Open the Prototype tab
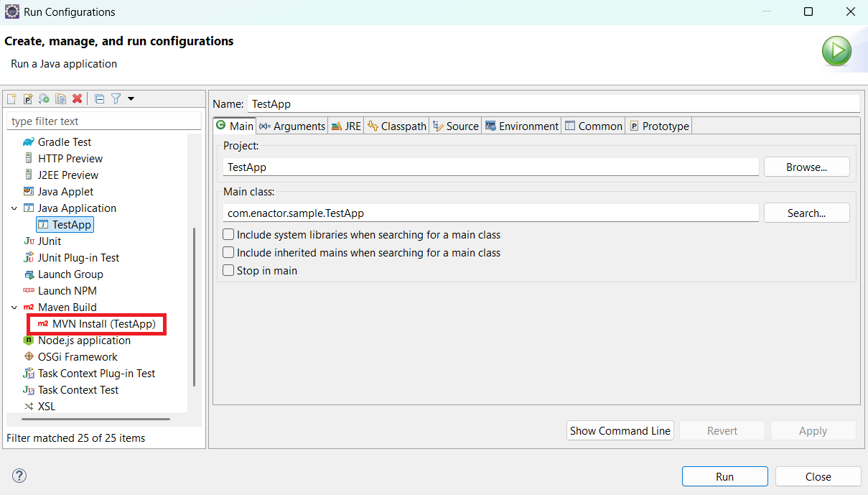This screenshot has width=868, height=495. click(x=659, y=126)
